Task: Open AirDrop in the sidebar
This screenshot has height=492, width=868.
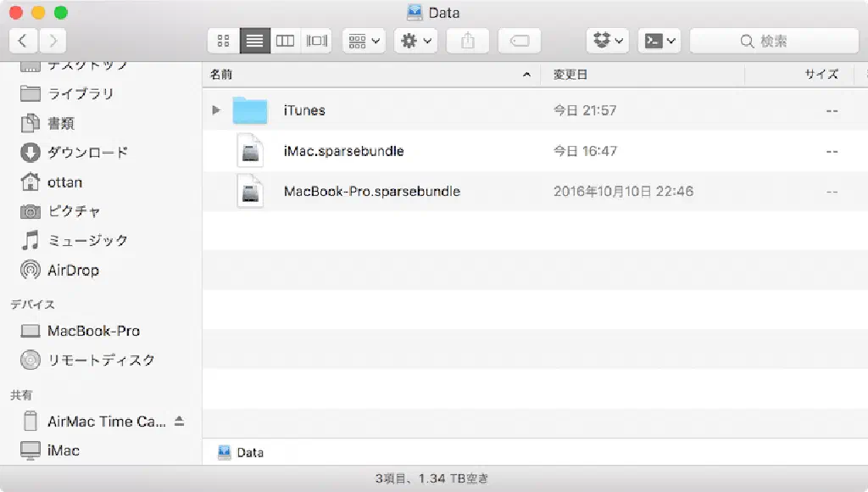Action: [73, 271]
